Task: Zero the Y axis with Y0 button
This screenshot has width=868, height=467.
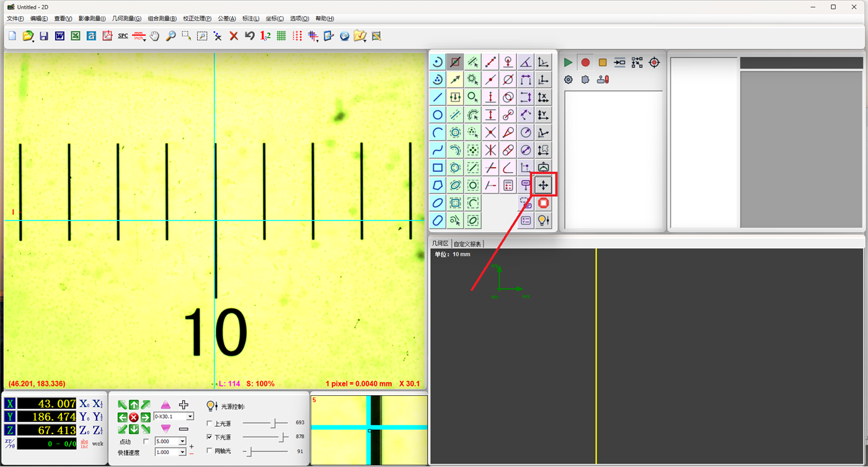Action: point(84,417)
